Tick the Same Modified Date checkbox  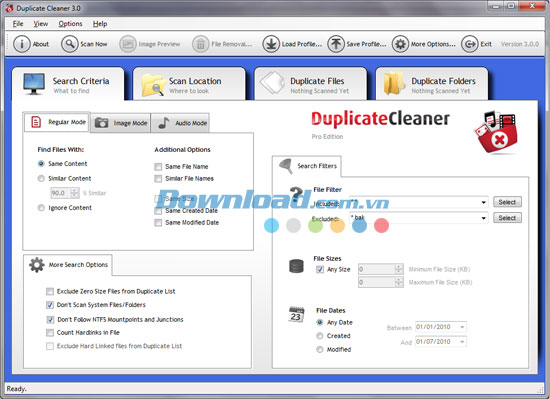[x=158, y=223]
